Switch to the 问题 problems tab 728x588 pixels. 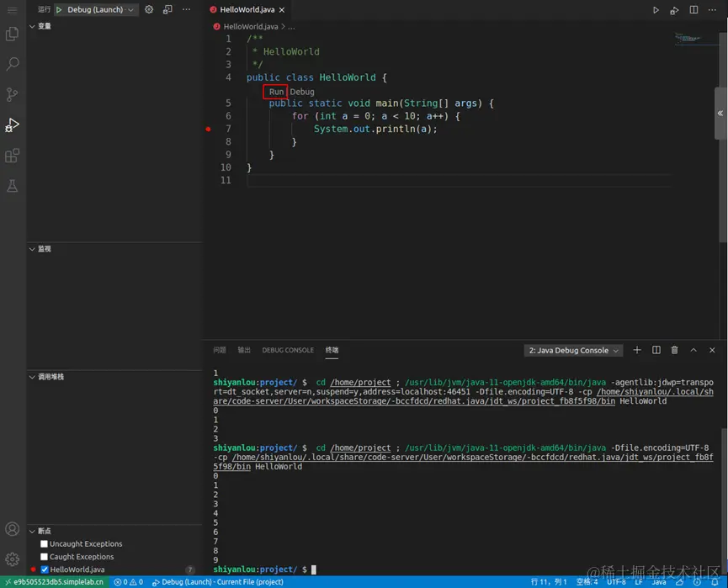[220, 350]
